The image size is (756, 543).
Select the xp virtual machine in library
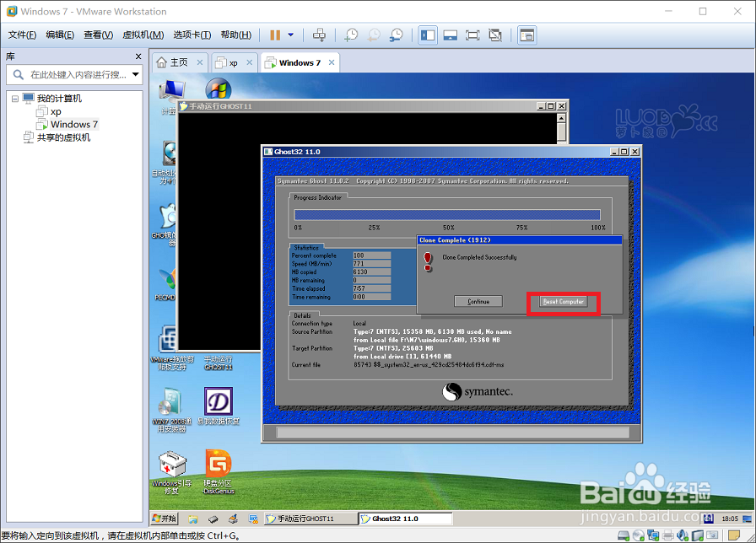click(56, 112)
